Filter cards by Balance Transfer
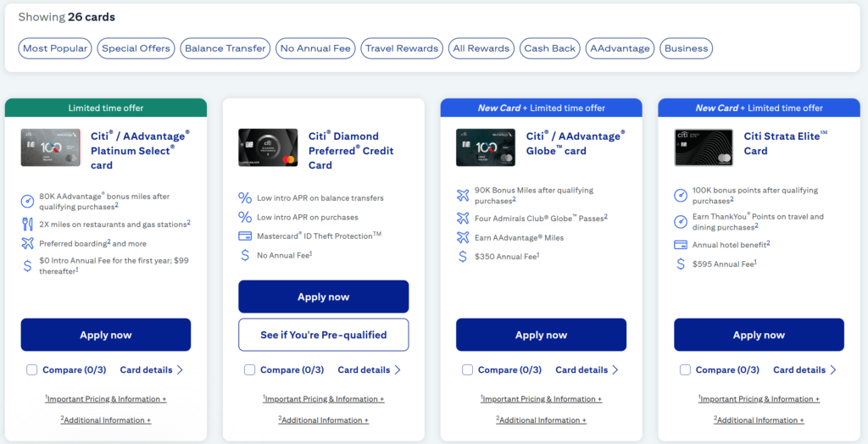The image size is (868, 444). pyautogui.click(x=225, y=48)
